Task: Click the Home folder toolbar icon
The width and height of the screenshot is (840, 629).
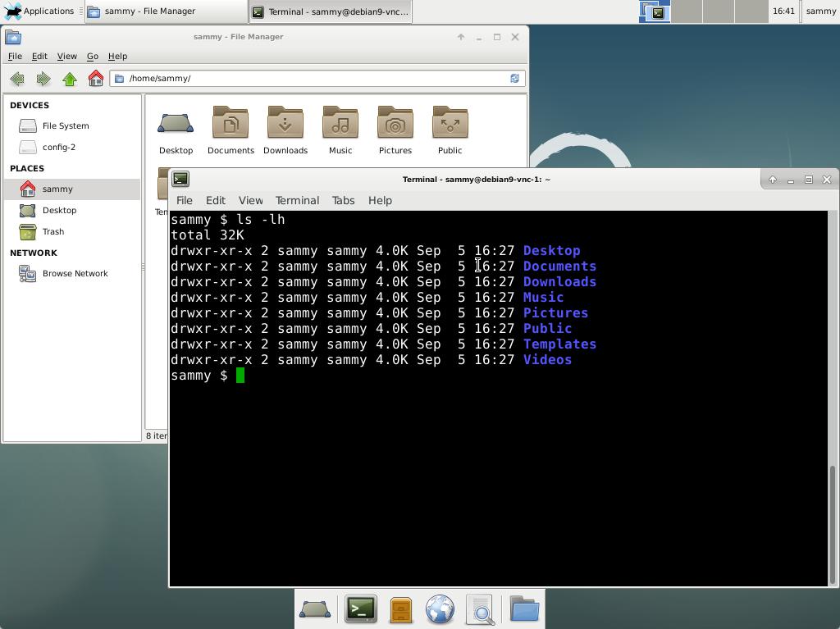Action: coord(96,79)
